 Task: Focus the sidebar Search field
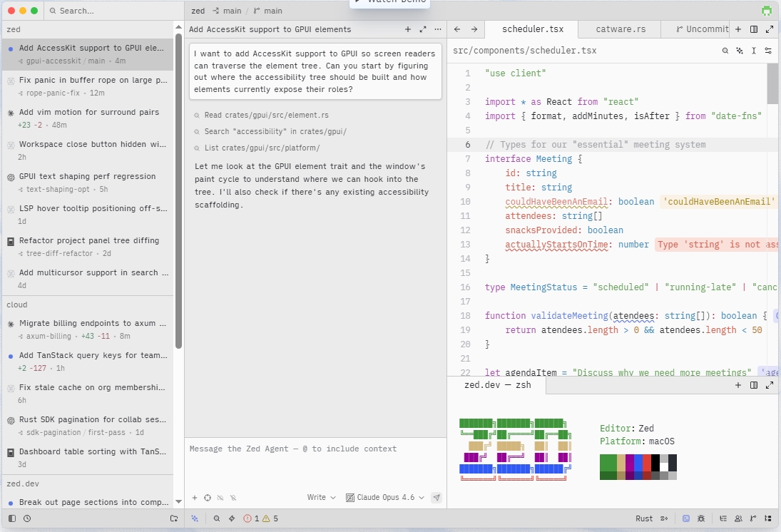pyautogui.click(x=113, y=11)
